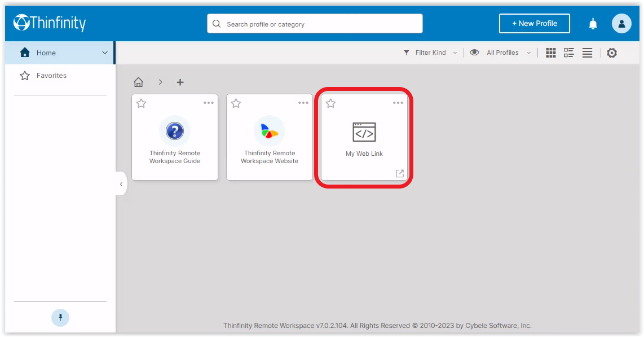Add new category with plus icon

point(180,82)
